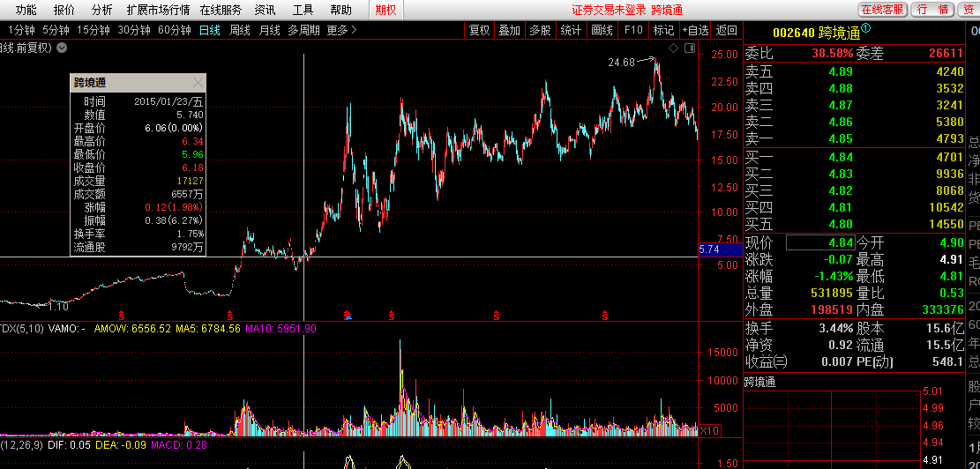This screenshot has height=469, width=980.
Task: Open the 画线 drawing tool
Action: coord(602,30)
